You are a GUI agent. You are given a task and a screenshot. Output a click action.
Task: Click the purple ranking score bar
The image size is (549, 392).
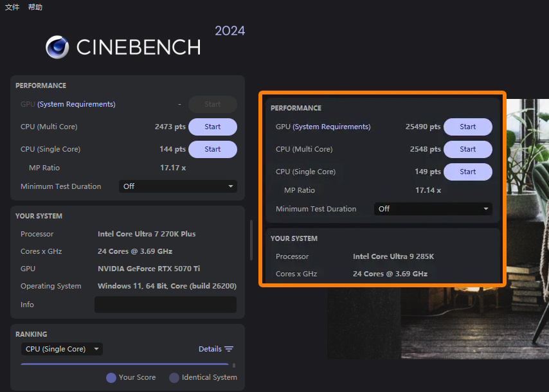tap(124, 364)
